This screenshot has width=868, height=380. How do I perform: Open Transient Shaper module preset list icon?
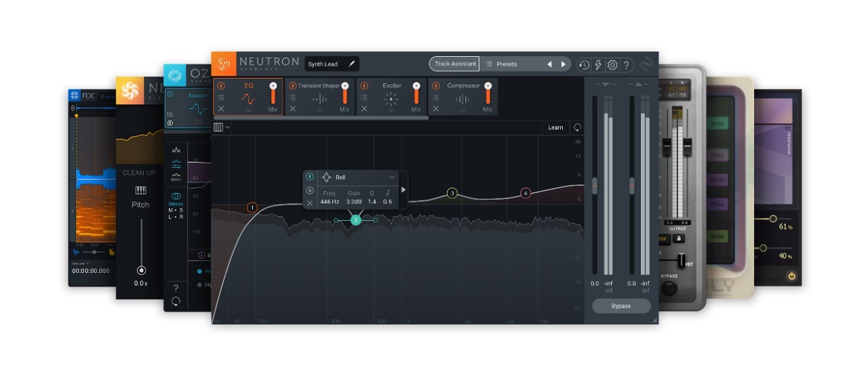(292, 98)
